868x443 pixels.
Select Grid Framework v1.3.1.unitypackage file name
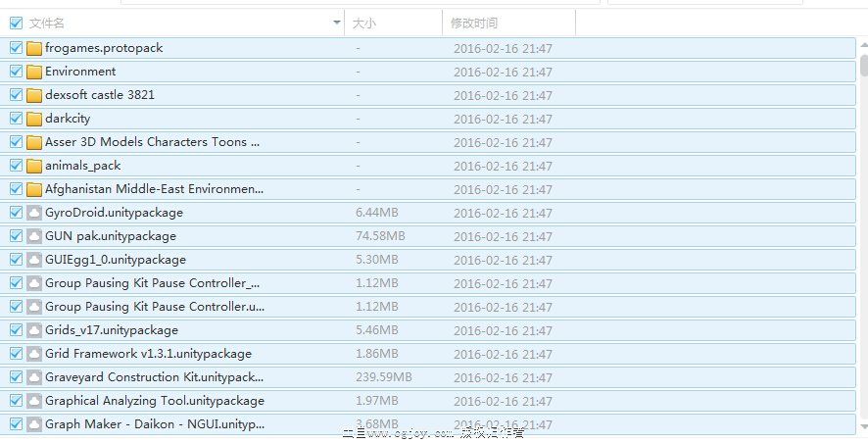148,354
